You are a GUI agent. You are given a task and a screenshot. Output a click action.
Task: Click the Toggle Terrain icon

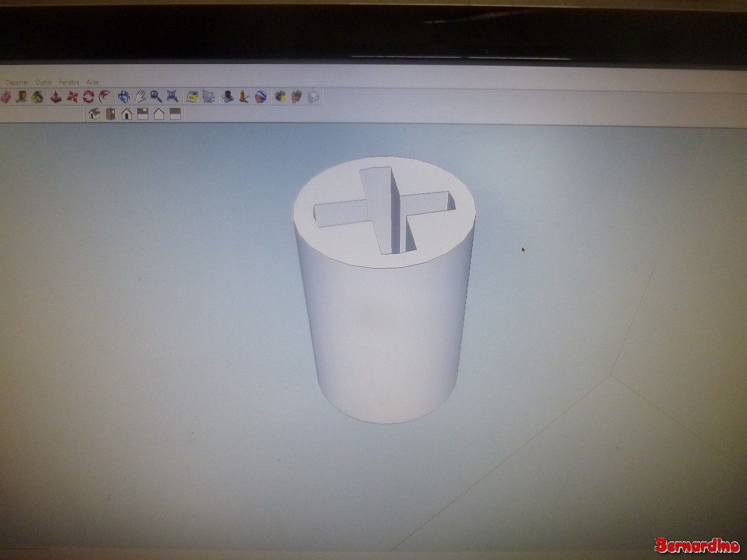pos(208,97)
